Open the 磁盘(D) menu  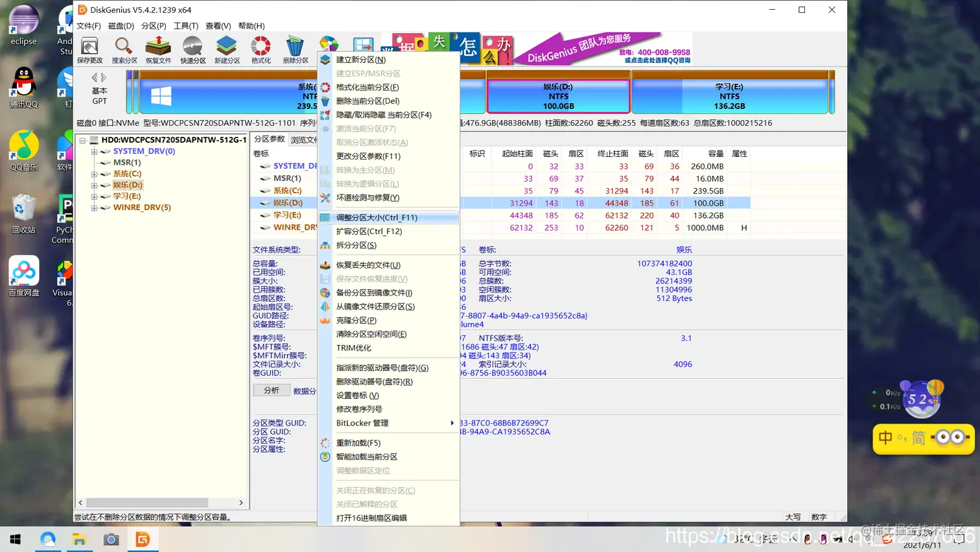(121, 25)
